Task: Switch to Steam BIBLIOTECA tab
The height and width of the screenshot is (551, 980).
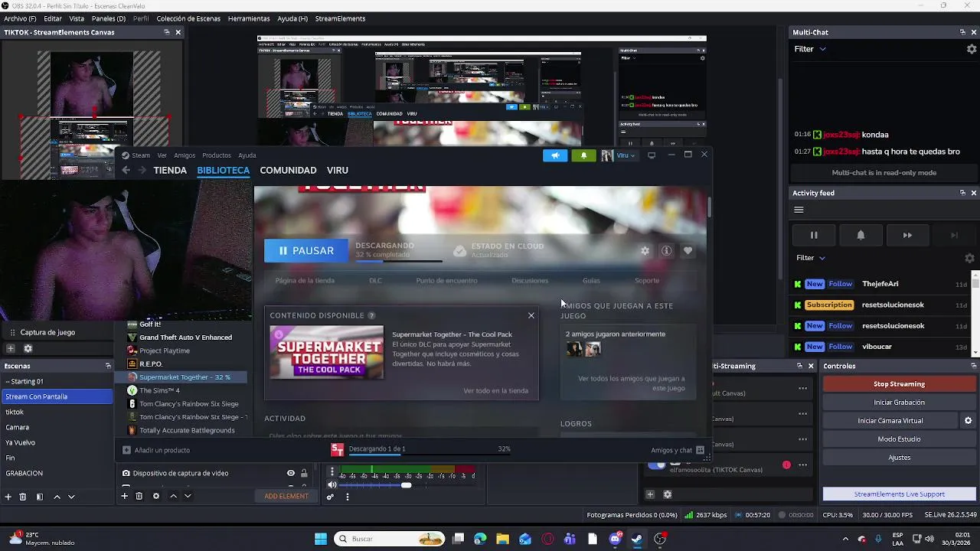Action: point(223,171)
